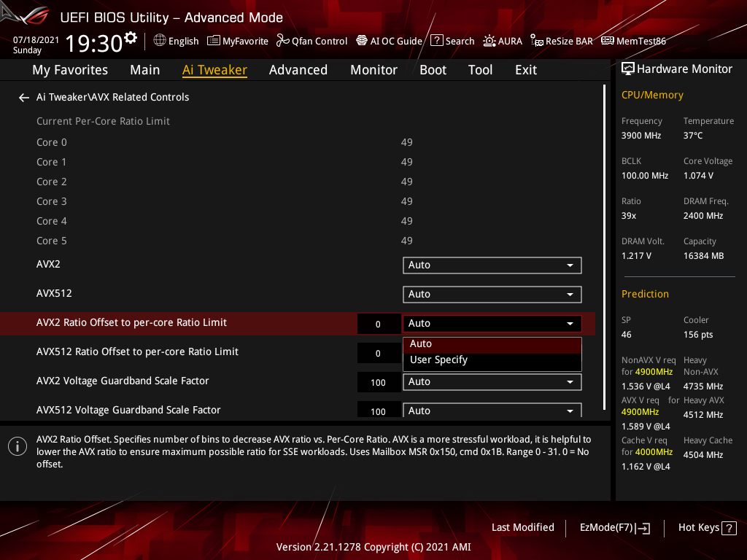Click the Last Modified button
747x560 pixels.
pyautogui.click(x=522, y=527)
